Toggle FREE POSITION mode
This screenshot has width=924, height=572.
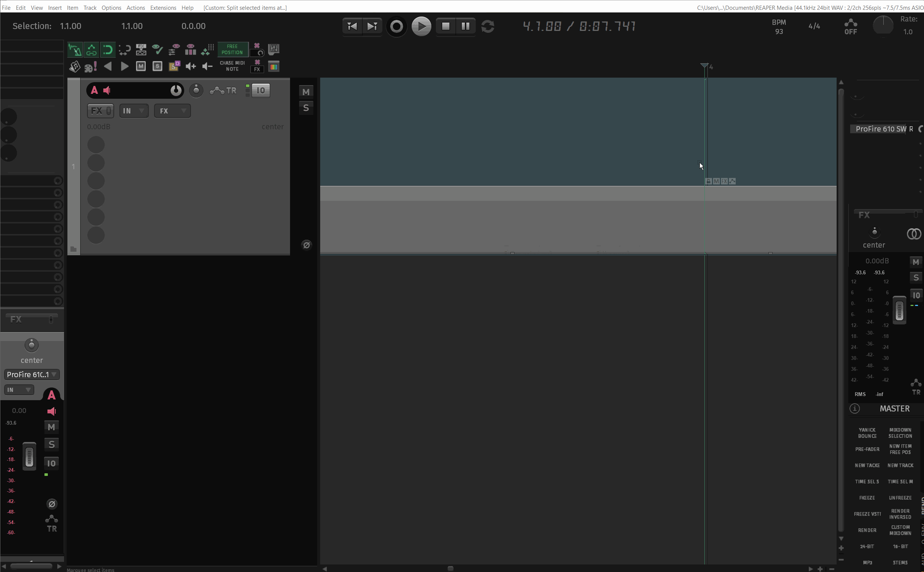click(232, 50)
